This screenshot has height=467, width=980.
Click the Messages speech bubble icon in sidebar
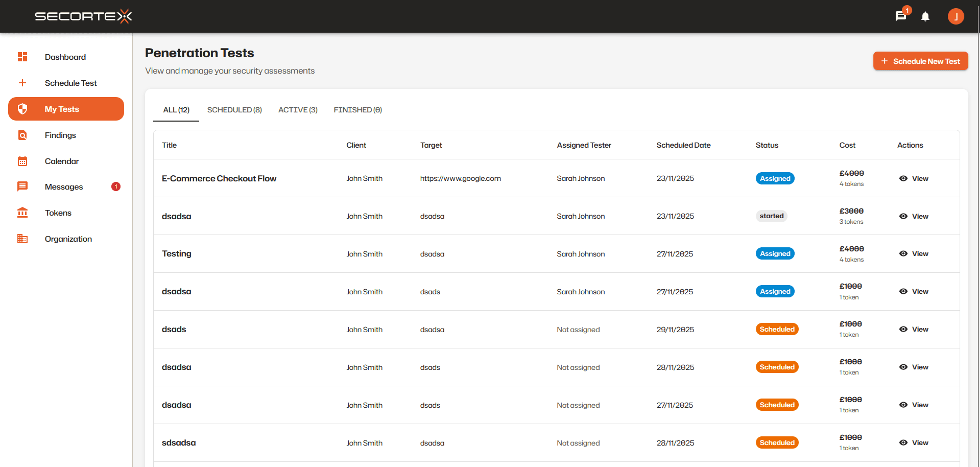(22, 186)
